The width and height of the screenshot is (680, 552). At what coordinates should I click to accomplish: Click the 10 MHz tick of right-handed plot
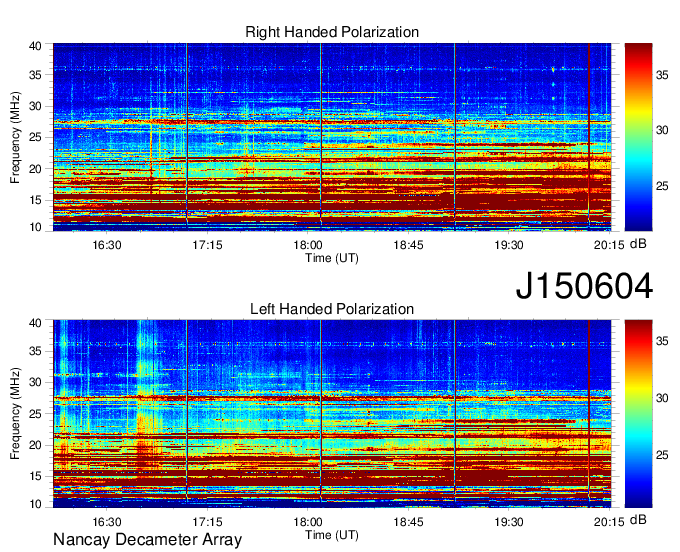click(35, 227)
